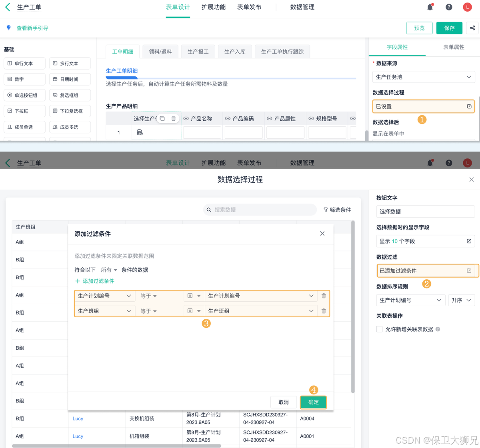Click the value-type A icon in the 生产计划编号 row
Screen dimensions: 480x448
point(190,296)
